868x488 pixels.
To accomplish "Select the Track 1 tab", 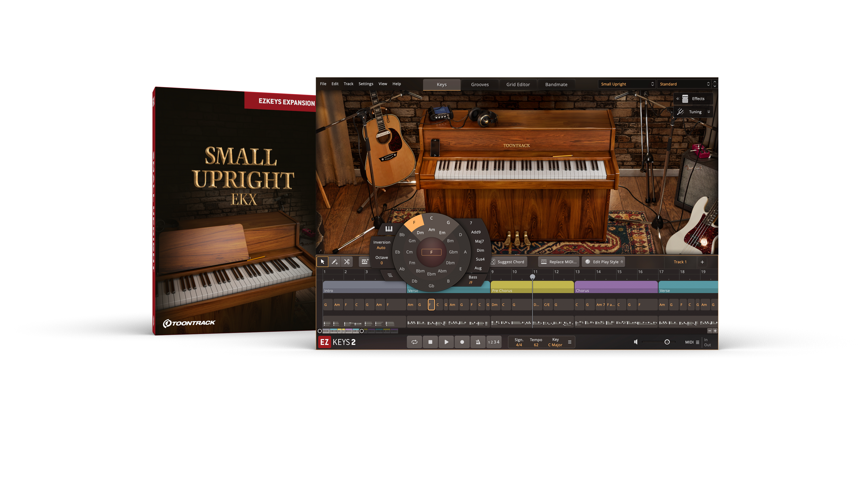I will click(680, 262).
